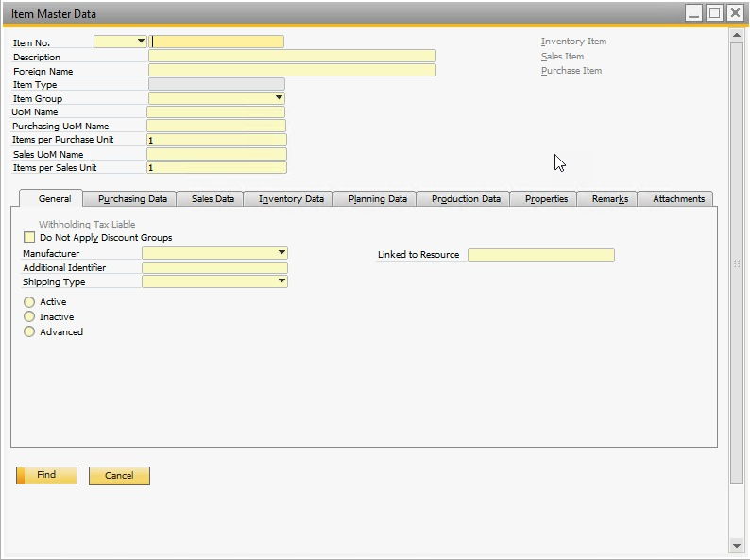Click the Item Type field

(216, 84)
